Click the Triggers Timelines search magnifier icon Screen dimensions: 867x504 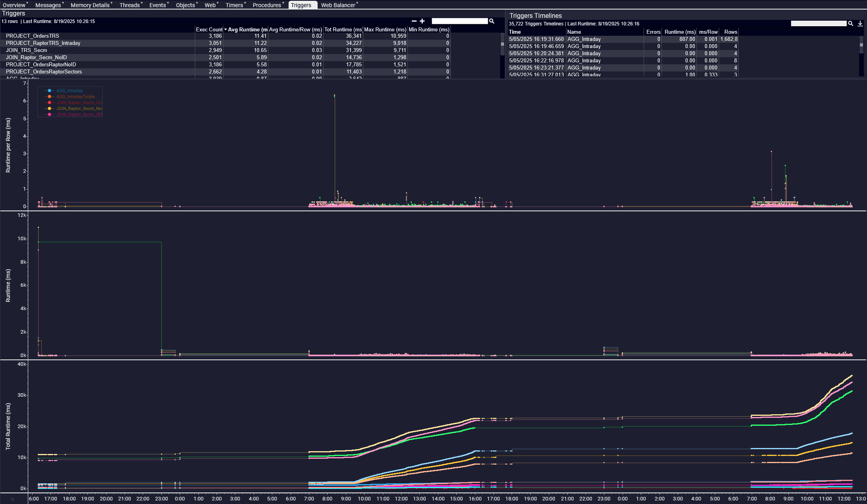point(851,23)
